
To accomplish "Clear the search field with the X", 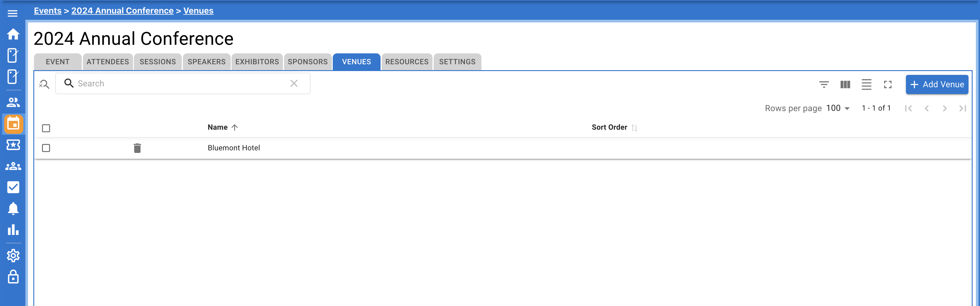I will point(294,83).
